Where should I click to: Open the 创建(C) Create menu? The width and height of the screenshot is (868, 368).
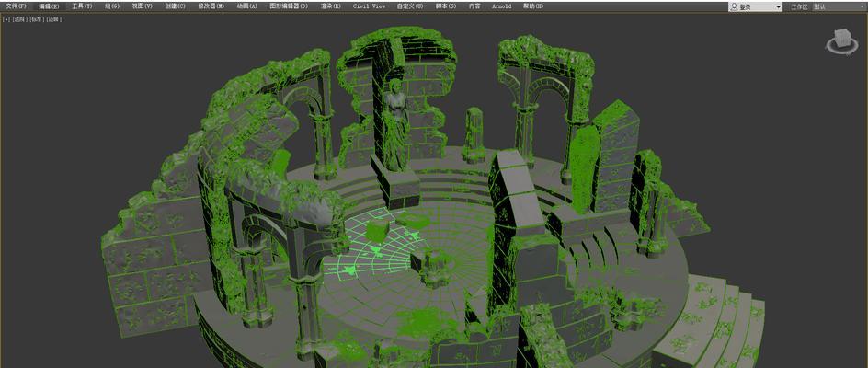(x=176, y=6)
